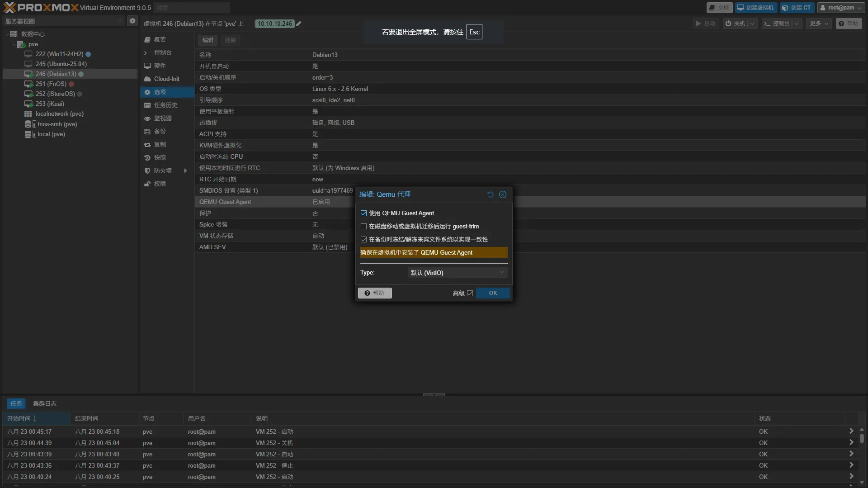Image resolution: width=868 pixels, height=488 pixels.
Task: Click the pencil icon beside the IP tag
Action: coord(298,24)
